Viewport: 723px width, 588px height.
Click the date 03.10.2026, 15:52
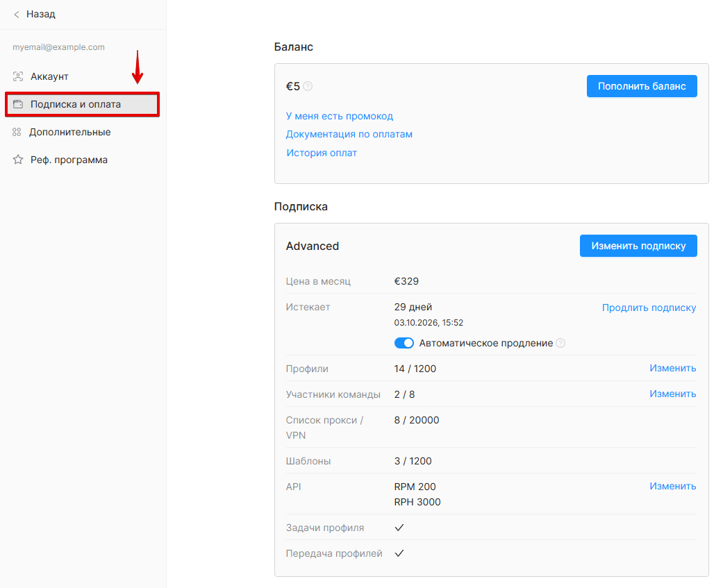point(429,323)
